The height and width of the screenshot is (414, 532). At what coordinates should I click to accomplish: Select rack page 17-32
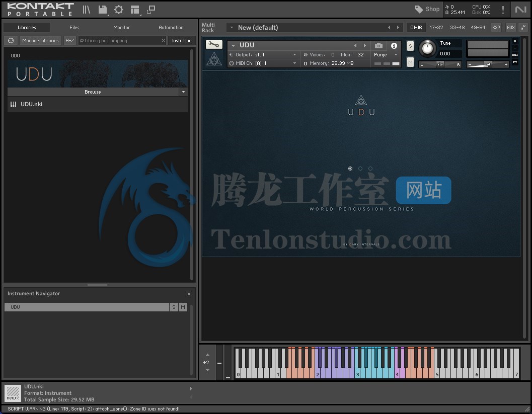tap(436, 28)
